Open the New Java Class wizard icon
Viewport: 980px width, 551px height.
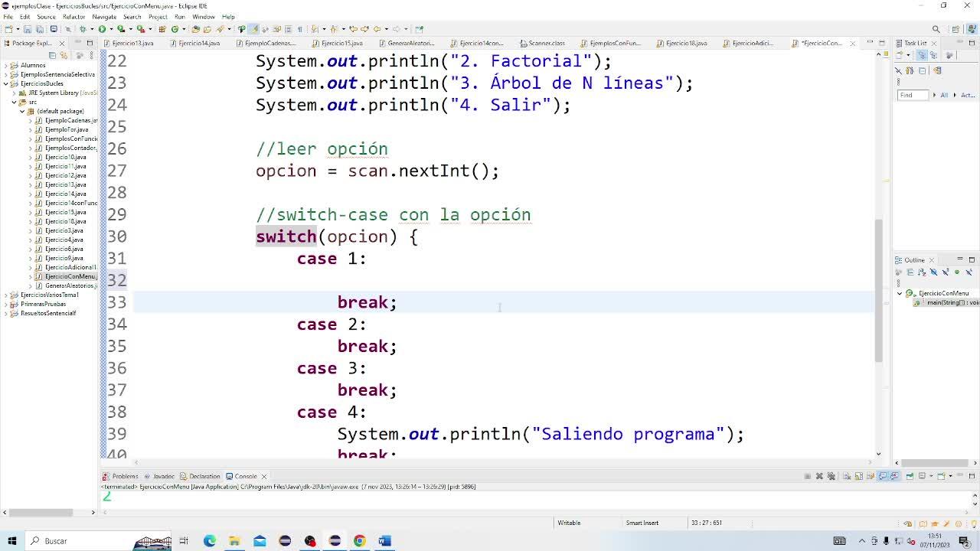(x=175, y=29)
